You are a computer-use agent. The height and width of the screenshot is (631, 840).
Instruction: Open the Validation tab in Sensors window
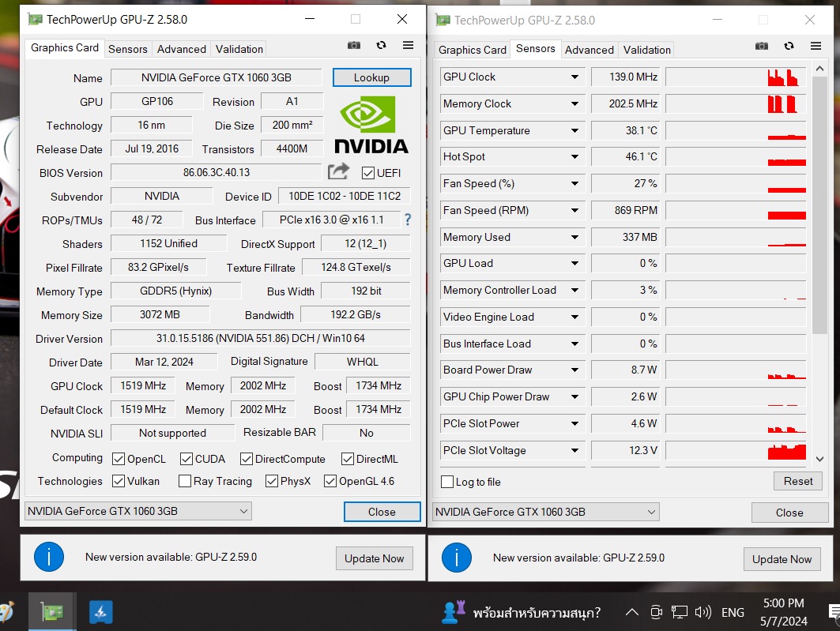click(646, 50)
